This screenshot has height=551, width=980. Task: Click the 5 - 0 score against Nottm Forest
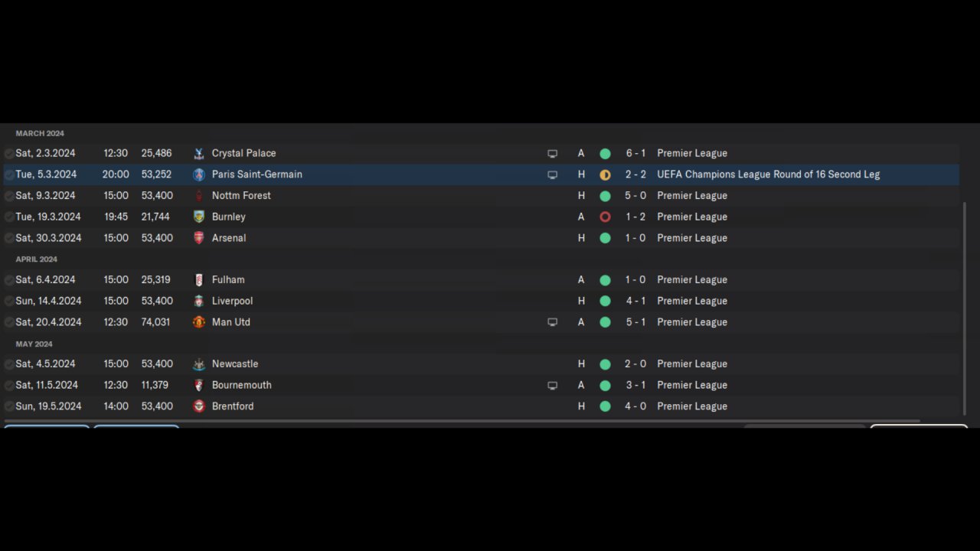coord(635,196)
